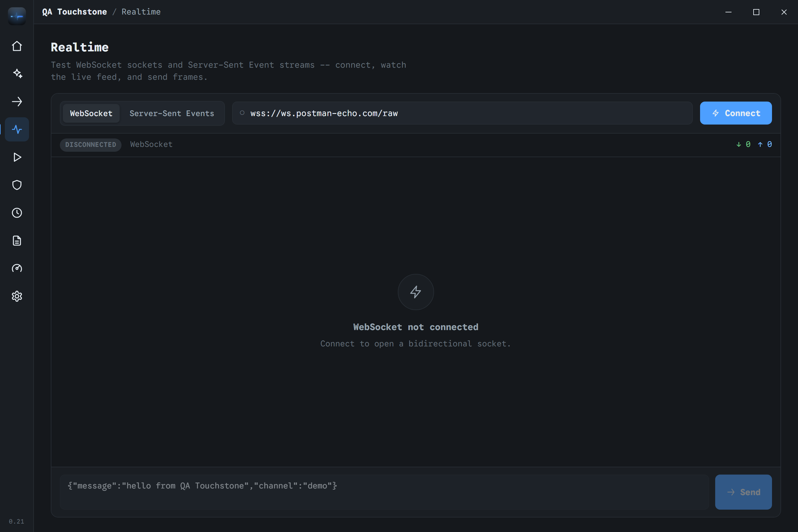Click the WebSocket label beside status badge
The image size is (798, 532).
[x=151, y=144]
